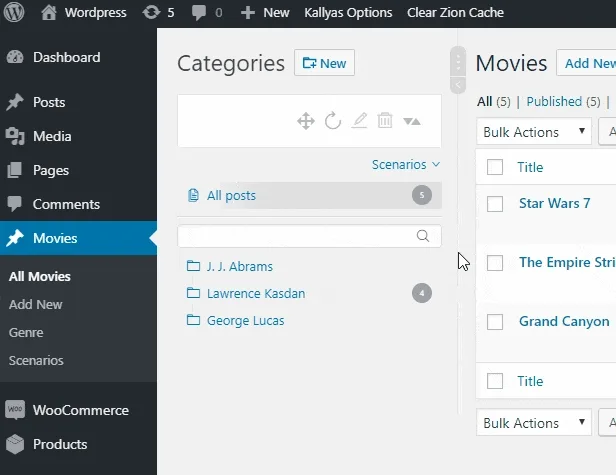
Task: Click Lawrence Kasdan folder icon
Action: [x=193, y=293]
